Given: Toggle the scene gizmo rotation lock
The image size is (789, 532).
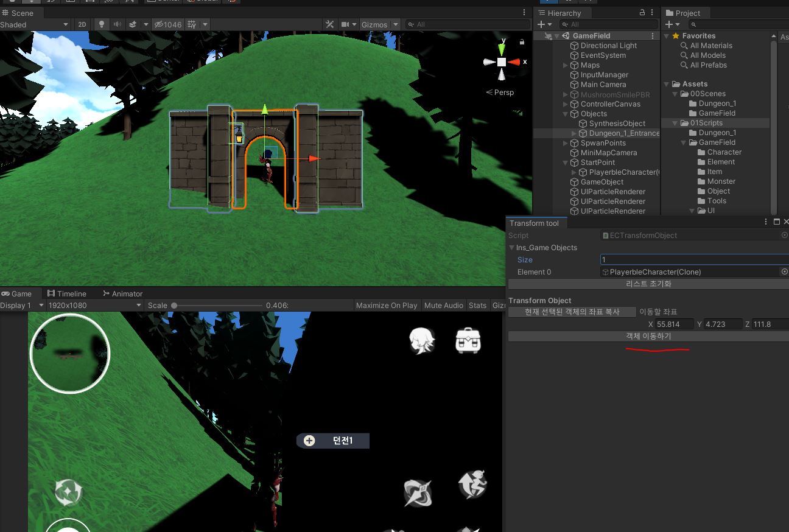Looking at the screenshot, I should click(522, 42).
